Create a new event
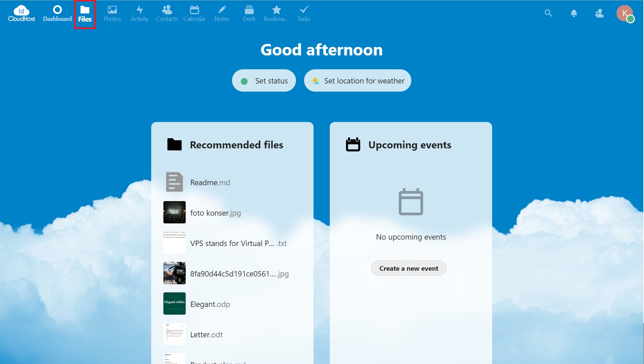The width and height of the screenshot is (644, 364). pyautogui.click(x=409, y=268)
